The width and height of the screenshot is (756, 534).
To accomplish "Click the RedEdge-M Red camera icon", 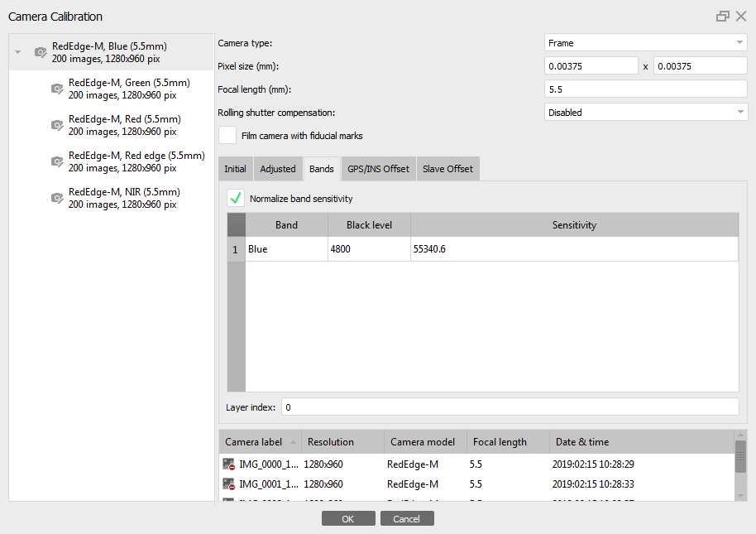I will (57, 125).
